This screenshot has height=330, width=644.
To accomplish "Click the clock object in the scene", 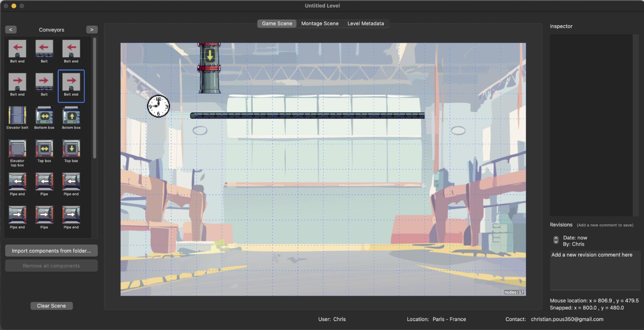I will coord(158,106).
